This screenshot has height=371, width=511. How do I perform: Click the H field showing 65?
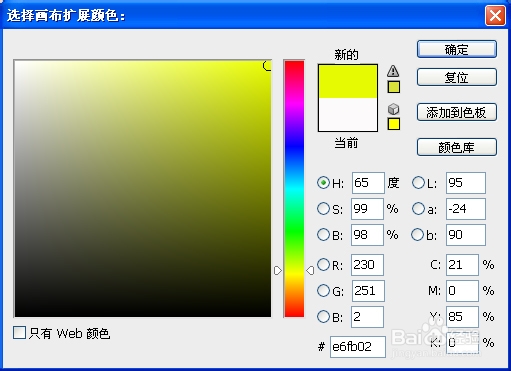368,183
